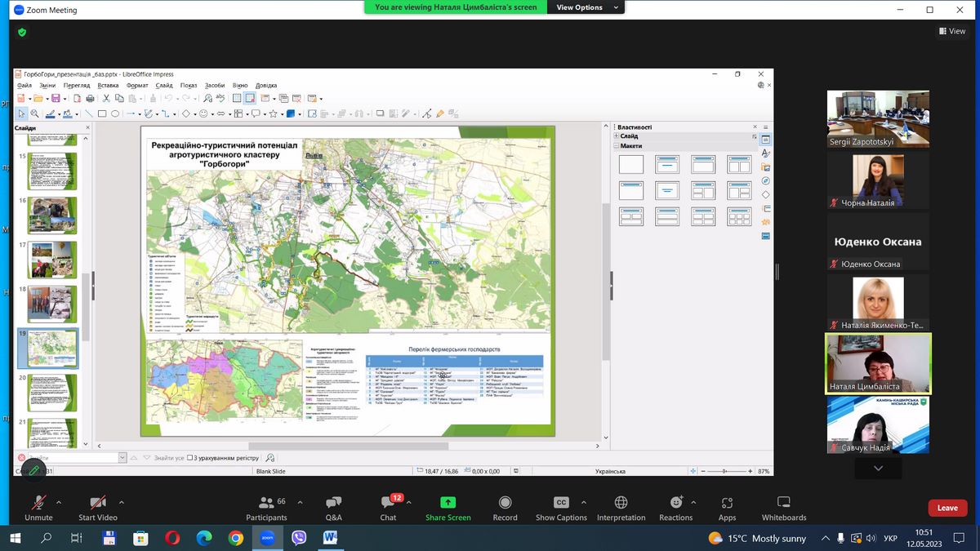Click the green Share Screen icon
The height and width of the screenshot is (551, 980).
coord(448,503)
